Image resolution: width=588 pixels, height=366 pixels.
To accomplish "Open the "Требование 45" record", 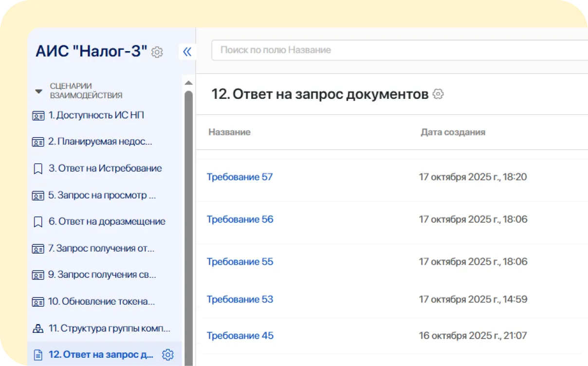I will [x=240, y=335].
